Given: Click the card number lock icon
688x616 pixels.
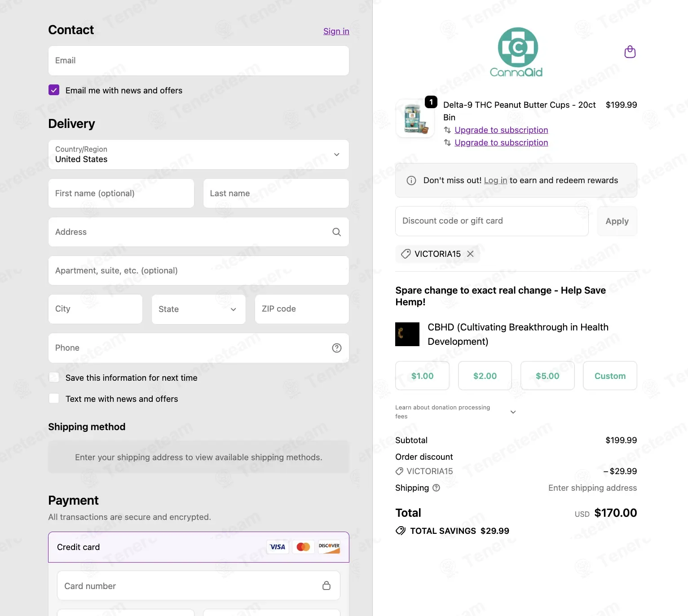Looking at the screenshot, I should (x=326, y=585).
